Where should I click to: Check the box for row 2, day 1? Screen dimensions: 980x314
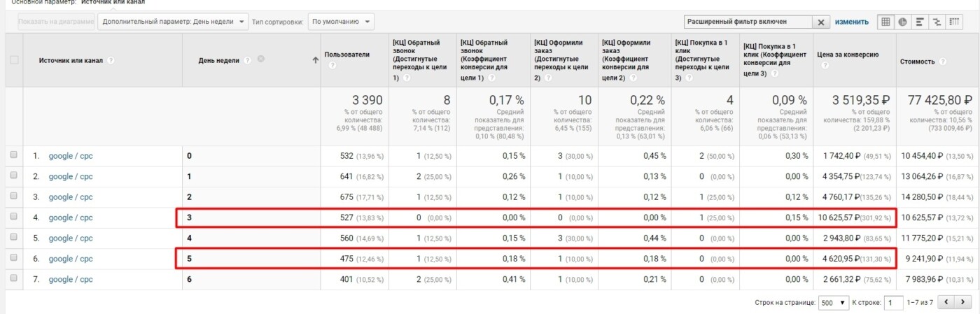13,176
